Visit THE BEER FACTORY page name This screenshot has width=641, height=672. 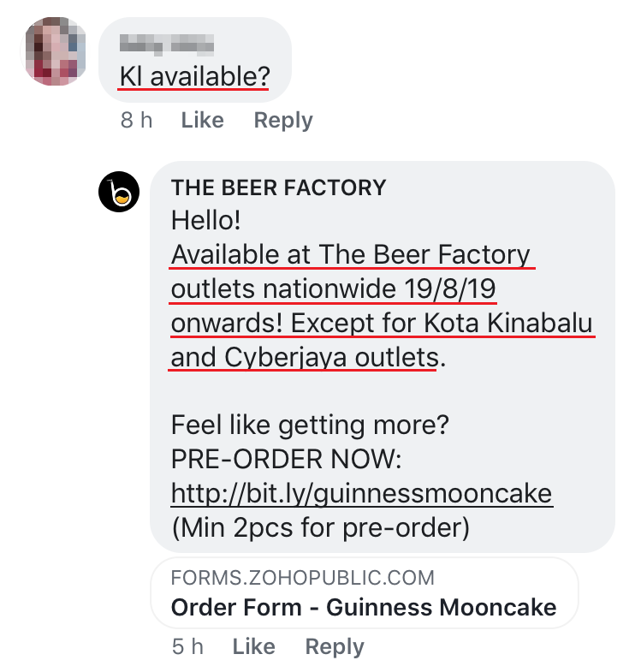point(279,187)
